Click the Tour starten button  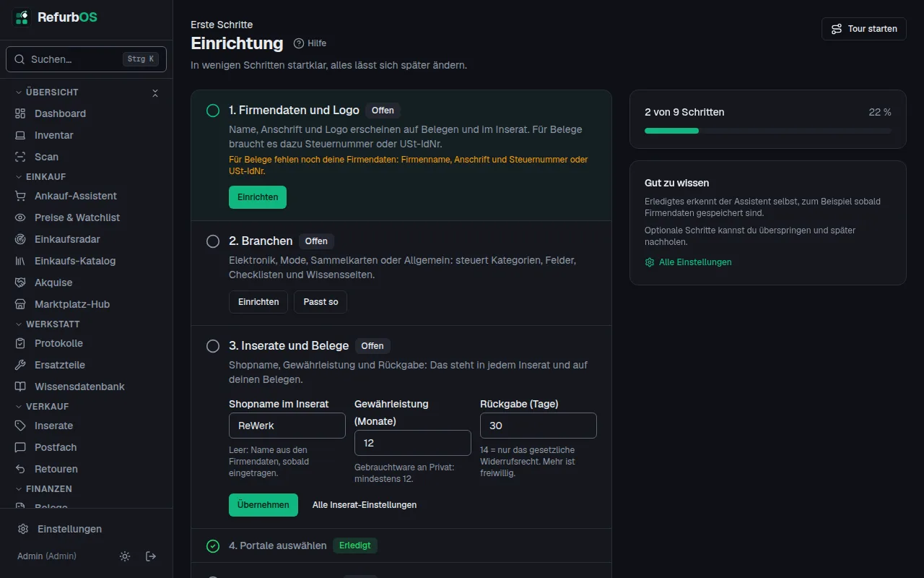(864, 29)
